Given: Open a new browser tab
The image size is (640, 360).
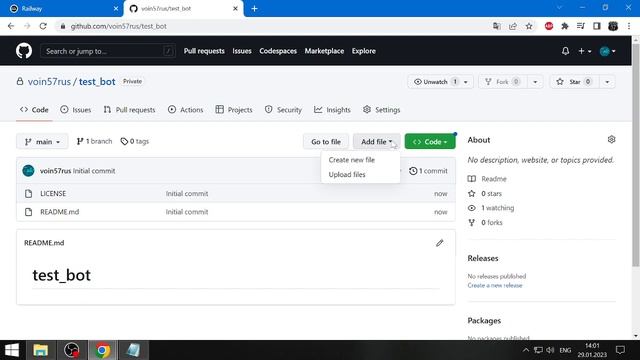Looking at the screenshot, I should pyautogui.click(x=254, y=9).
